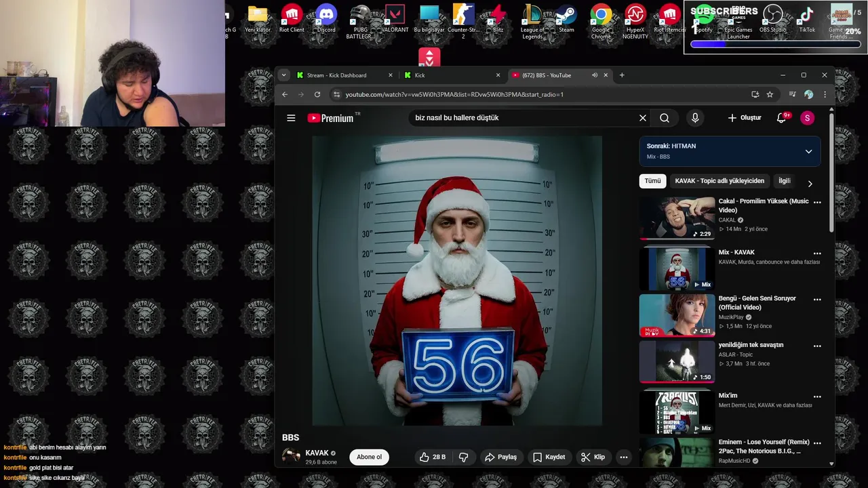Open more options for Cakal video

817,202
